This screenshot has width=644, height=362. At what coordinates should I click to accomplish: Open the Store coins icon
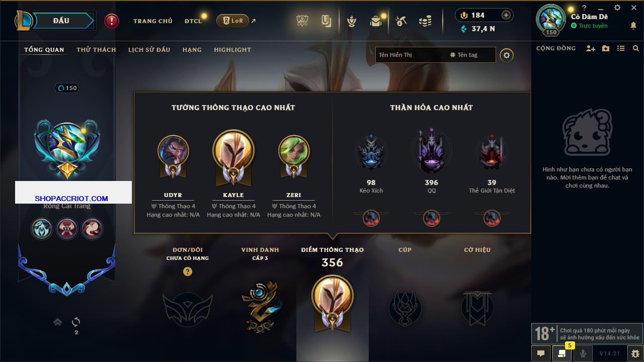click(425, 21)
